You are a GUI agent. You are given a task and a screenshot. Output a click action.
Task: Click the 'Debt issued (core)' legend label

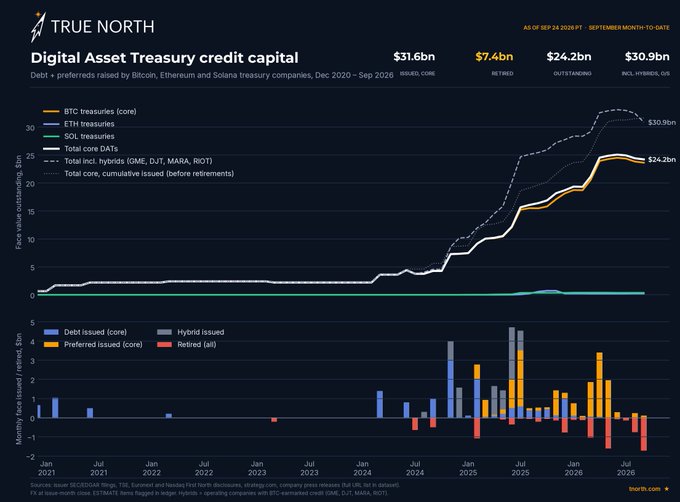pyautogui.click(x=95, y=332)
